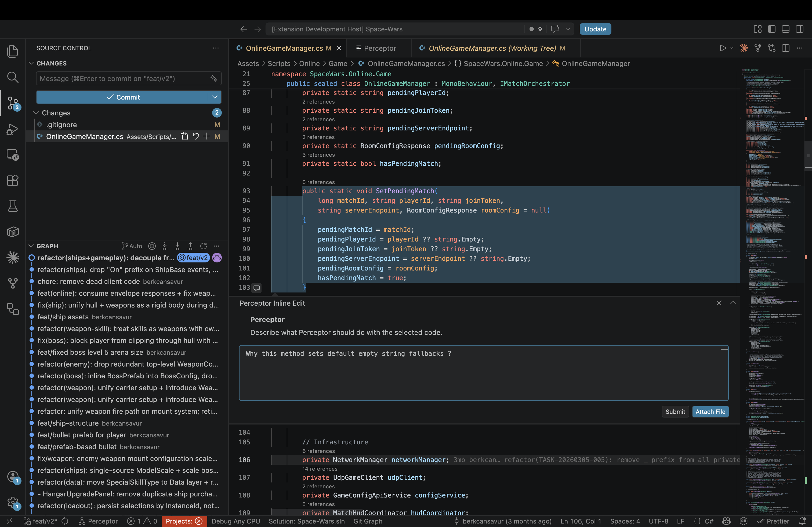Click the Perceptor prompt text area

pos(483,373)
